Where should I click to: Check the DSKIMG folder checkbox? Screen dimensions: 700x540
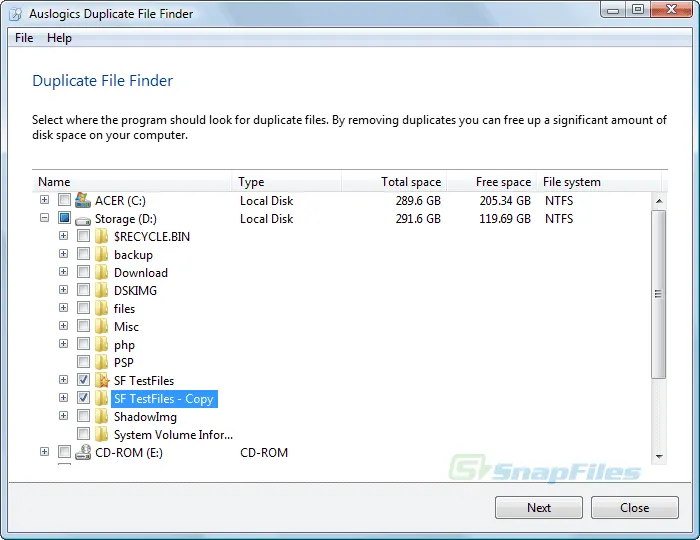(x=83, y=290)
